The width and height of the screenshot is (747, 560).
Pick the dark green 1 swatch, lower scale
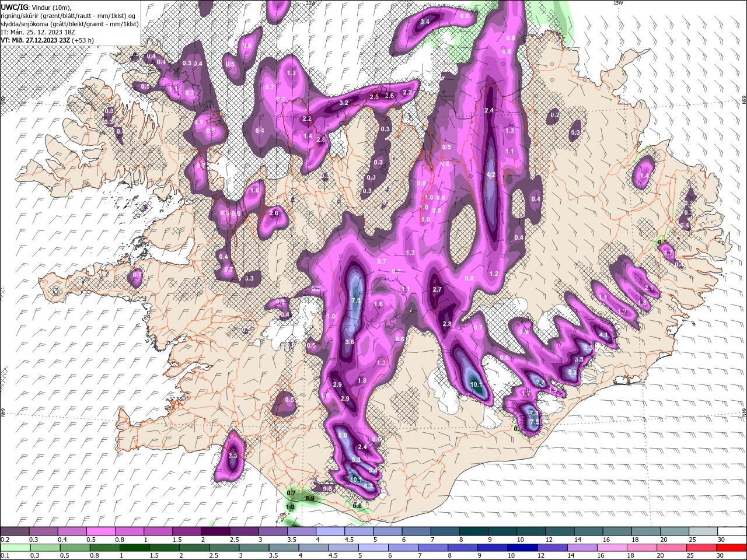pyautogui.click(x=134, y=547)
